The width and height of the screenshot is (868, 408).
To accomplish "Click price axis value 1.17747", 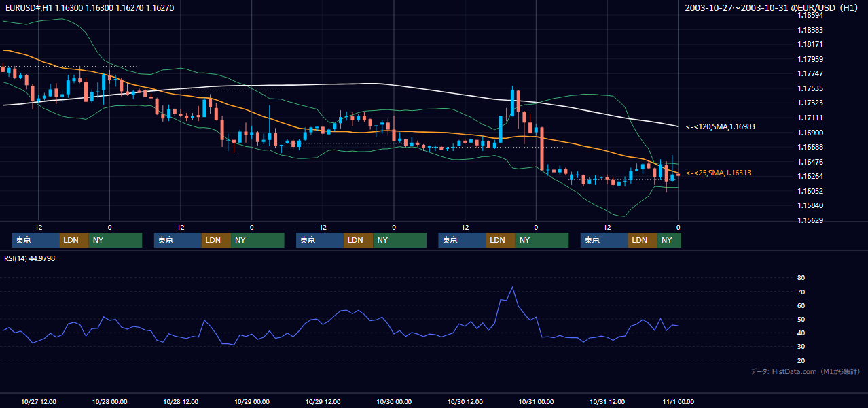I will tap(810, 73).
